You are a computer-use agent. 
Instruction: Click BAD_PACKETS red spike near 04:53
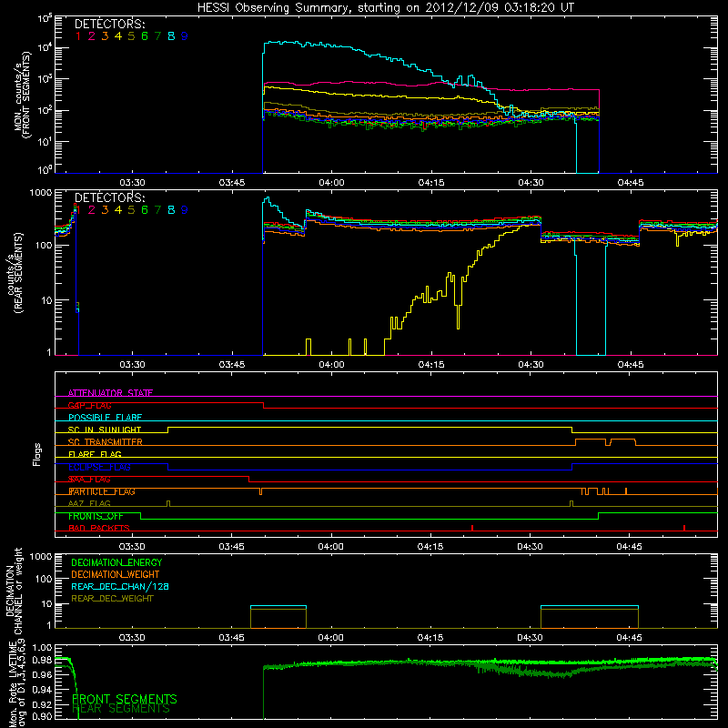pos(684,528)
